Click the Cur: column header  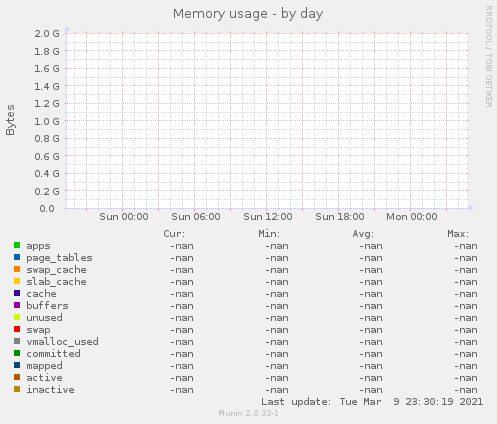(174, 234)
